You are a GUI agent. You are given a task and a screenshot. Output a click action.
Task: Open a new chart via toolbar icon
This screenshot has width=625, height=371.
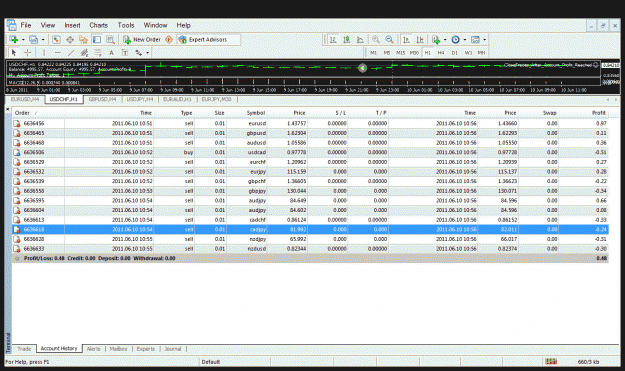14,39
